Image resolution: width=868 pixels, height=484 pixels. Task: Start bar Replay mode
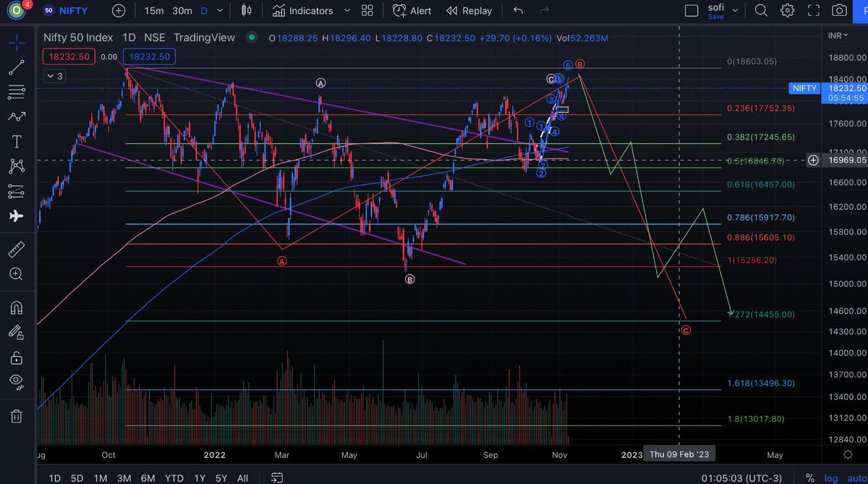pyautogui.click(x=469, y=11)
